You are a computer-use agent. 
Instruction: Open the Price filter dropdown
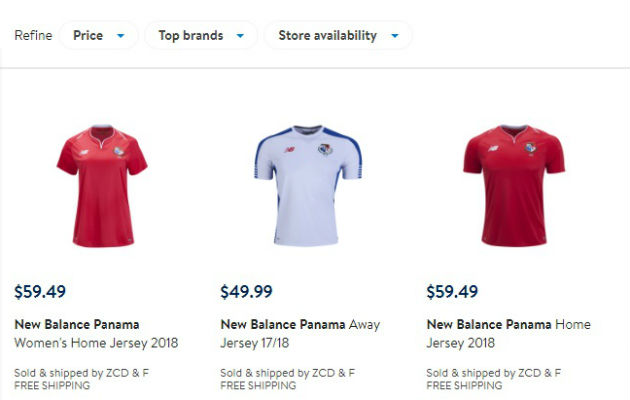tap(98, 35)
